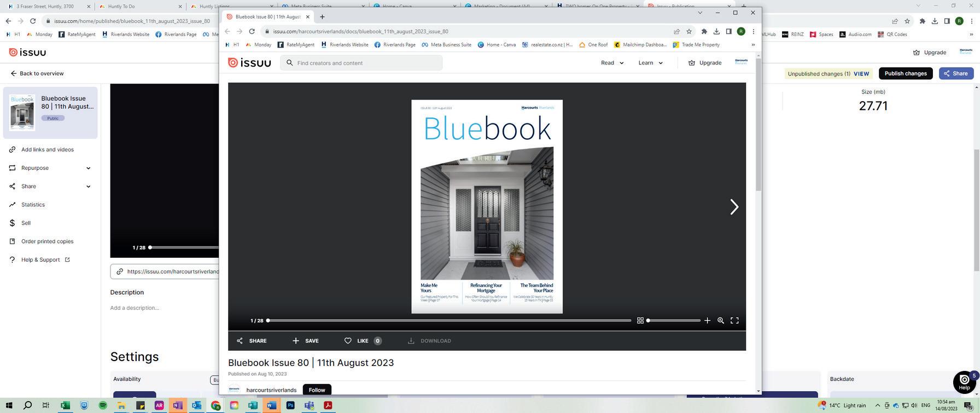Open Chrome profile R in front window
This screenshot has height=413, width=980.
pos(741,32)
